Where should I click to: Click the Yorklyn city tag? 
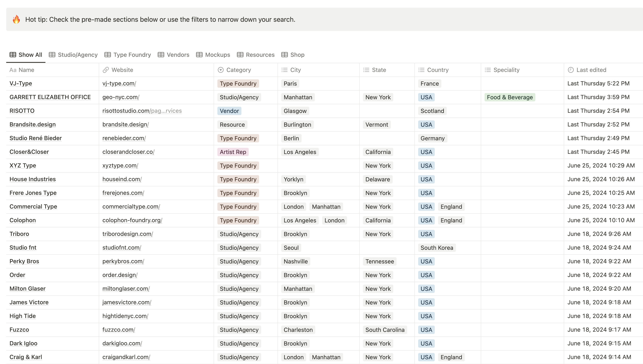pos(293,179)
